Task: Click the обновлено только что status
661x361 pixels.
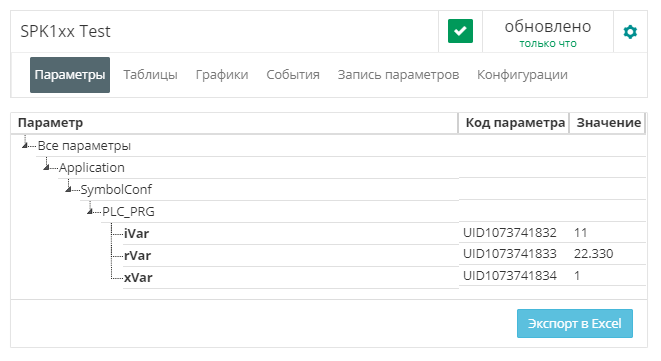Action: tap(548, 33)
